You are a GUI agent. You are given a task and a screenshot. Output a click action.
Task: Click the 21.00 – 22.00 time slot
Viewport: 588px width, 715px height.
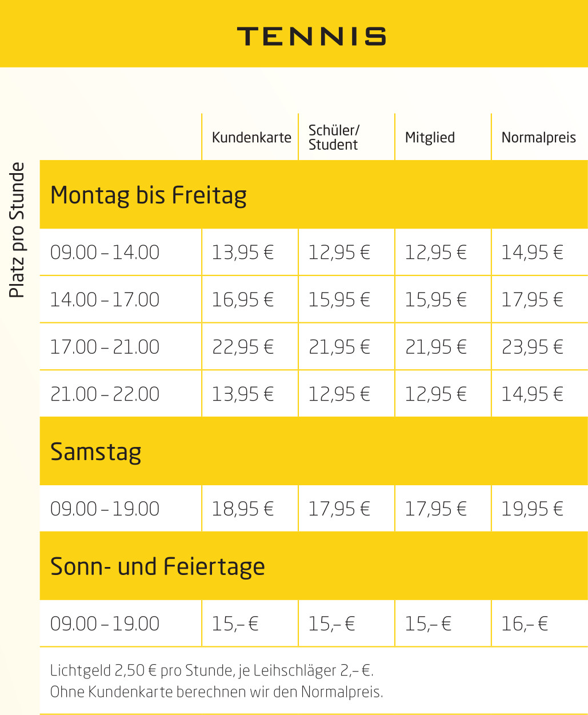[x=105, y=394]
